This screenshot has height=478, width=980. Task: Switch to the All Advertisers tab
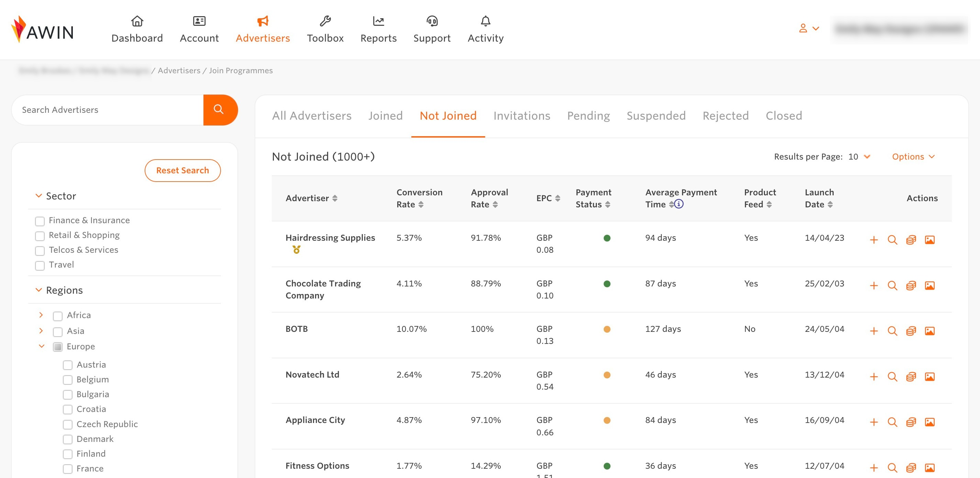[x=312, y=116]
